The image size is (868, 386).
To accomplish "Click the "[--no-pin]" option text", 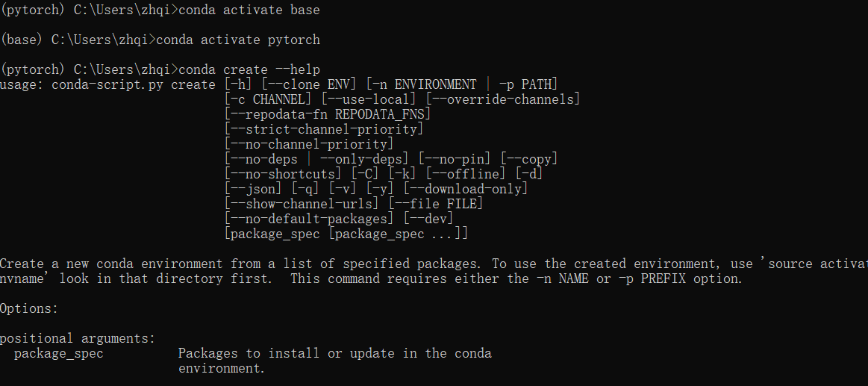I will pyautogui.click(x=455, y=159).
